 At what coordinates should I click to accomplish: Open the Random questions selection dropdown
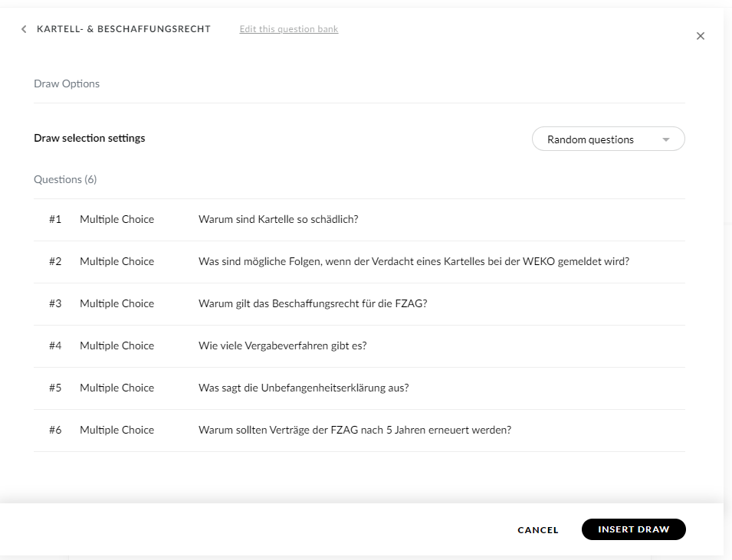[x=607, y=139]
